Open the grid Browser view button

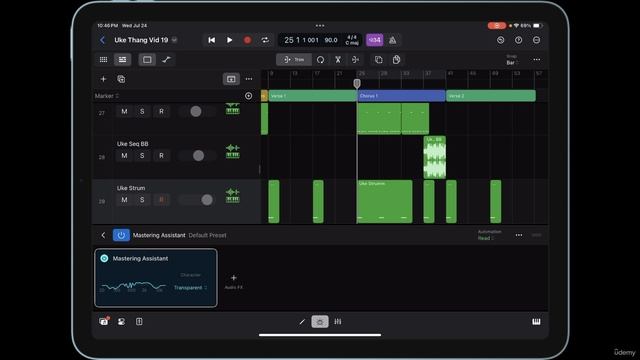[104, 60]
